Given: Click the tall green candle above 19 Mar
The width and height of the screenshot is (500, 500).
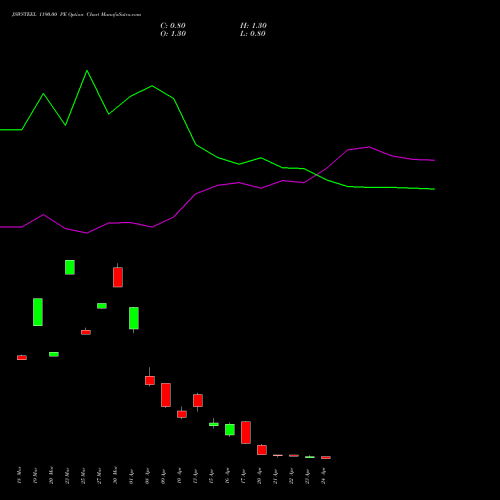Looking at the screenshot, I should pyautogui.click(x=38, y=312).
